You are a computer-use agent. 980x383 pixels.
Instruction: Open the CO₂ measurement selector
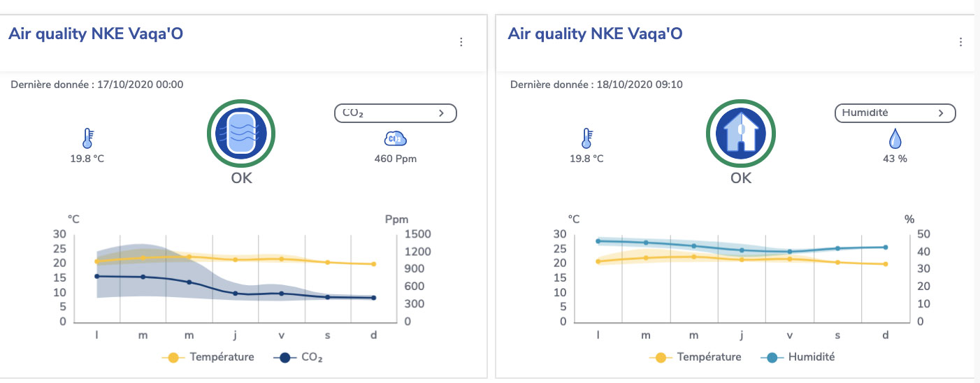click(395, 113)
